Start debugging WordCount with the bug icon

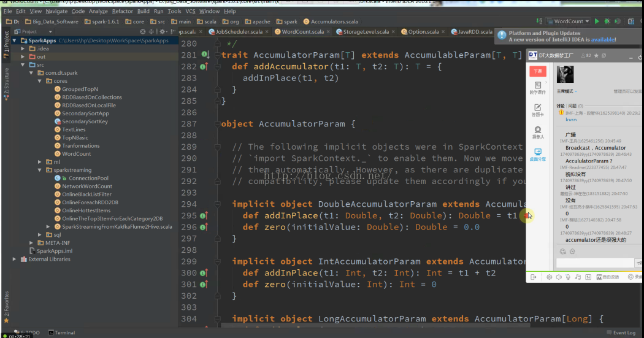[607, 21]
